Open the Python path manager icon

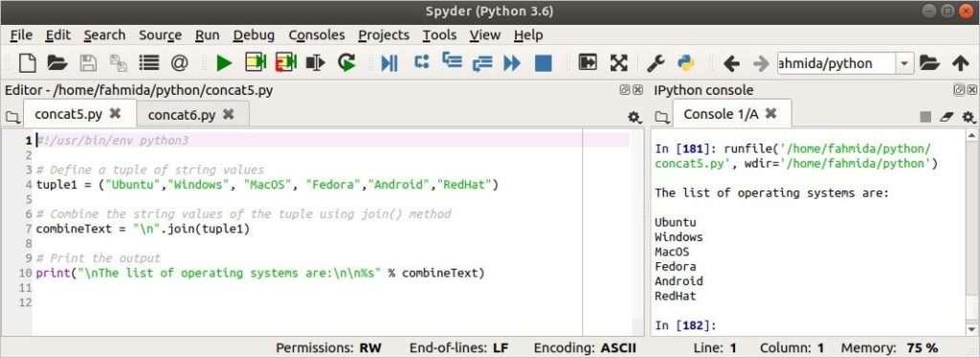(x=686, y=63)
